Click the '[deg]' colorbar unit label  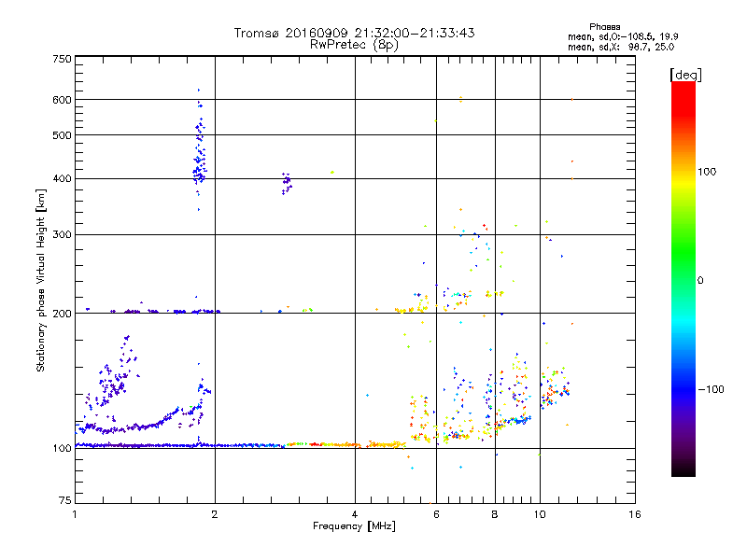tap(685, 75)
